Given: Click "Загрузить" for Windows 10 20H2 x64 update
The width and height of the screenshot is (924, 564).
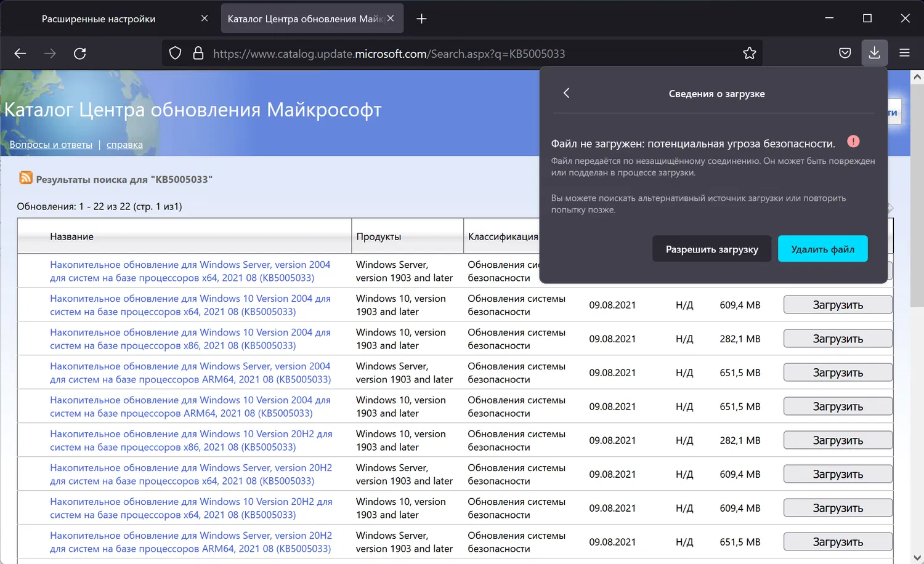Looking at the screenshot, I should click(838, 508).
